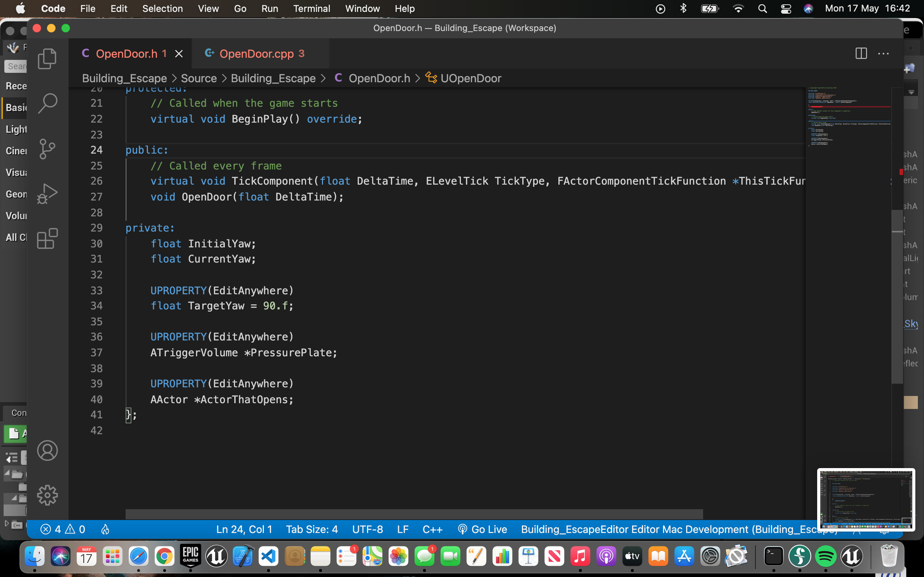Image resolution: width=924 pixels, height=577 pixels.
Task: Open the editor's more actions menu
Action: pyautogui.click(x=884, y=53)
